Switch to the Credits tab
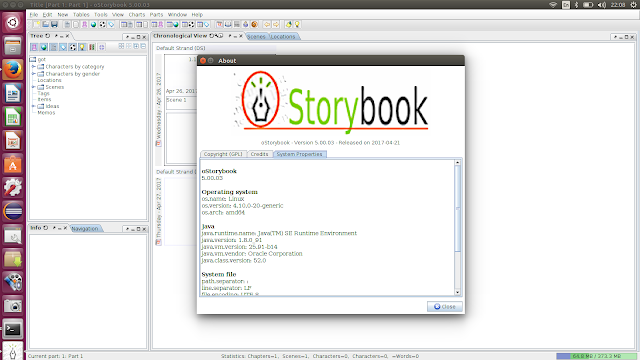 (259, 154)
